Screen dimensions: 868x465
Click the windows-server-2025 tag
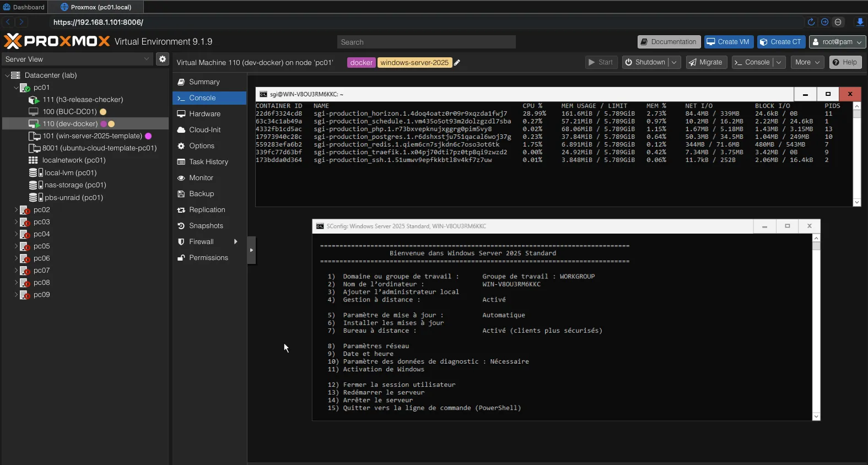[x=414, y=63]
